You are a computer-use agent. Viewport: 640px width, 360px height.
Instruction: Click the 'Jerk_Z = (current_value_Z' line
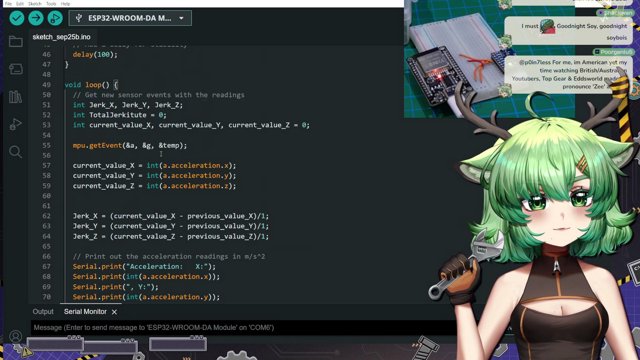click(x=171, y=236)
